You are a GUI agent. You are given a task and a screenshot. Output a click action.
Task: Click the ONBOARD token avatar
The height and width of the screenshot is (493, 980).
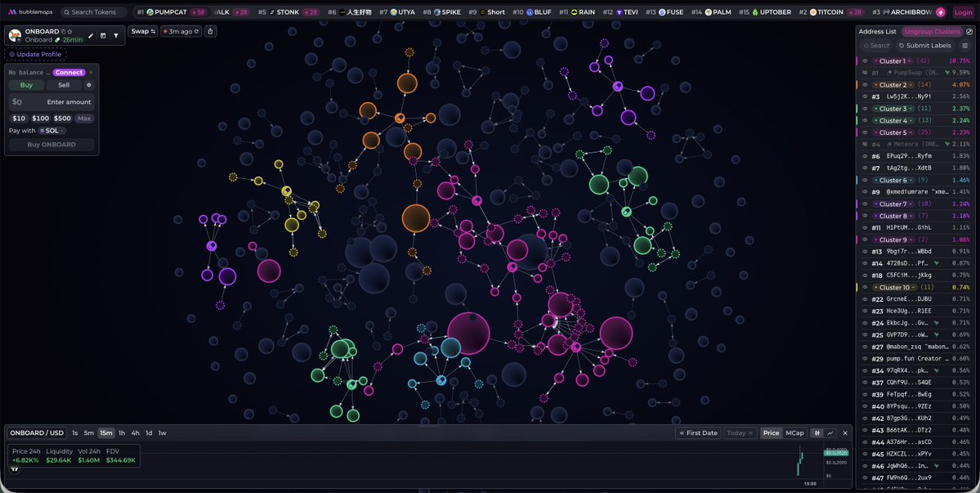(15, 35)
